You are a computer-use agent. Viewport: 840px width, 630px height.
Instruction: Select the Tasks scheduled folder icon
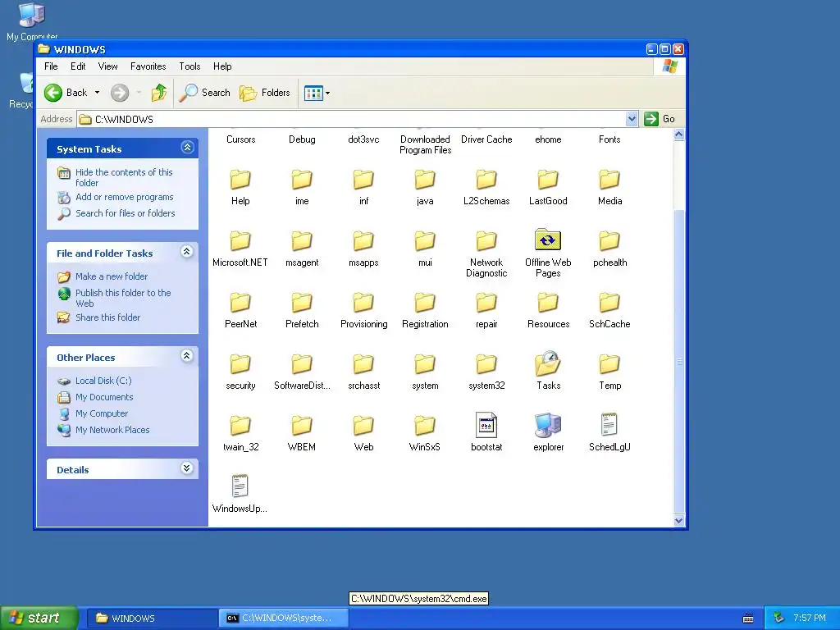tap(548, 363)
